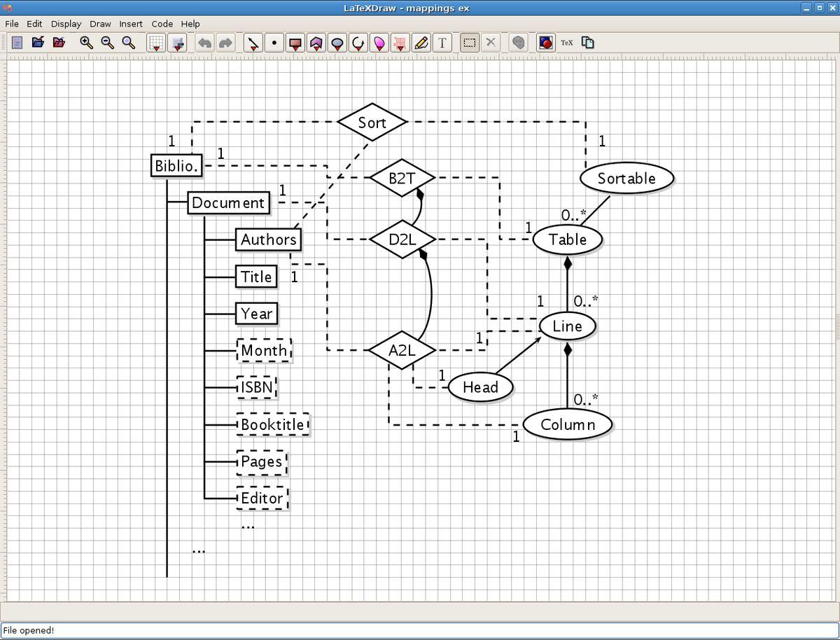Select the Text tool
Screen dimensions: 840x640
click(442, 43)
